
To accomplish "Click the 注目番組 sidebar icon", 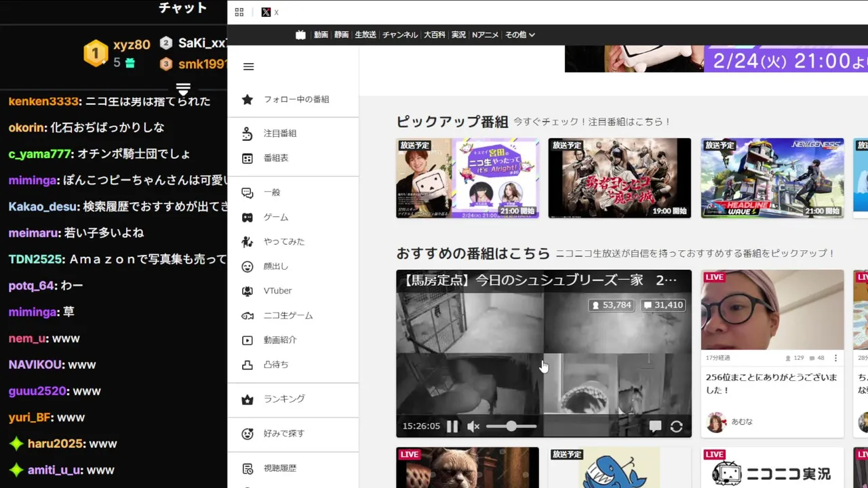I will tap(248, 134).
